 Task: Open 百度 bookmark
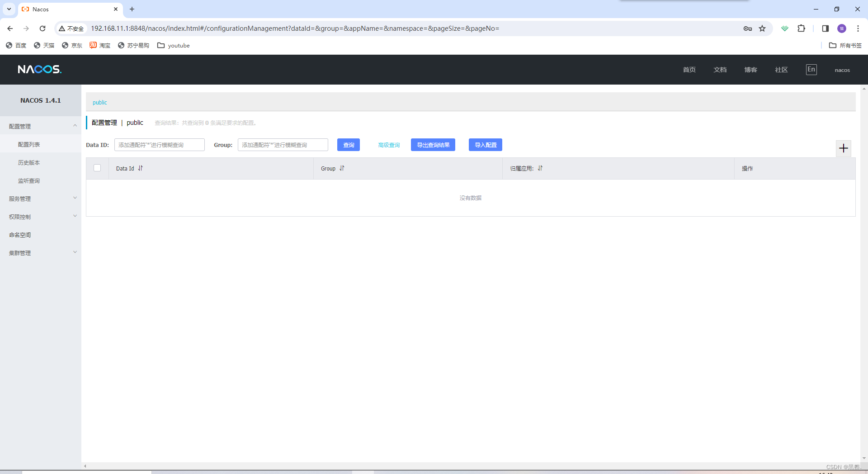[16, 45]
